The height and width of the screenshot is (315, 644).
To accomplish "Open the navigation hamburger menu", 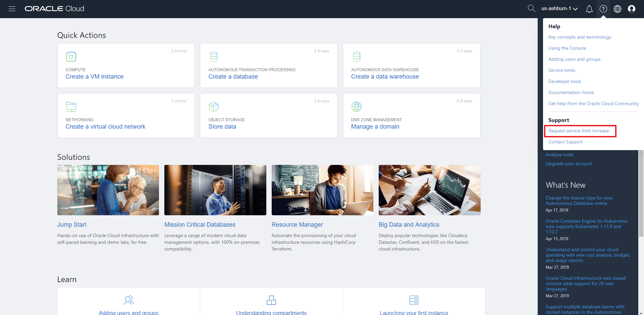I will (x=12, y=9).
